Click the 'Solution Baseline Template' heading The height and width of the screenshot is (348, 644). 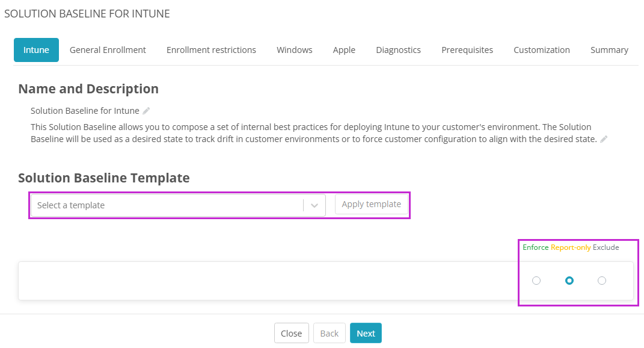click(x=104, y=178)
